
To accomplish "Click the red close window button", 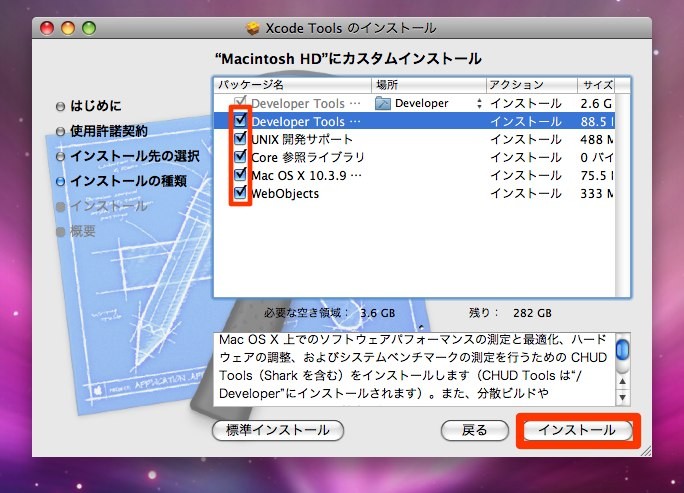I will pos(47,28).
